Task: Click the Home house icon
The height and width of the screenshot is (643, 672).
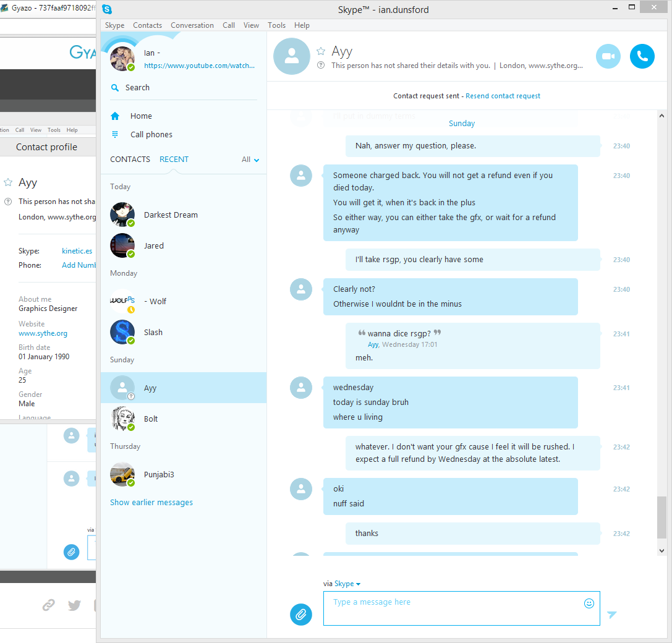Action: 115,116
